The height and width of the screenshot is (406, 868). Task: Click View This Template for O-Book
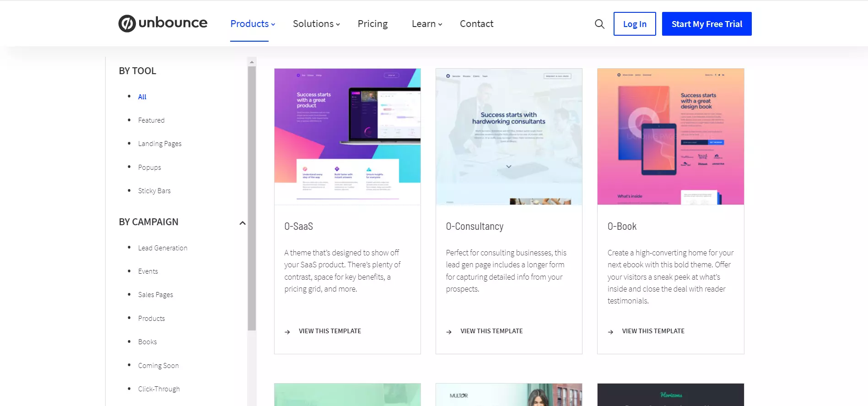point(653,331)
